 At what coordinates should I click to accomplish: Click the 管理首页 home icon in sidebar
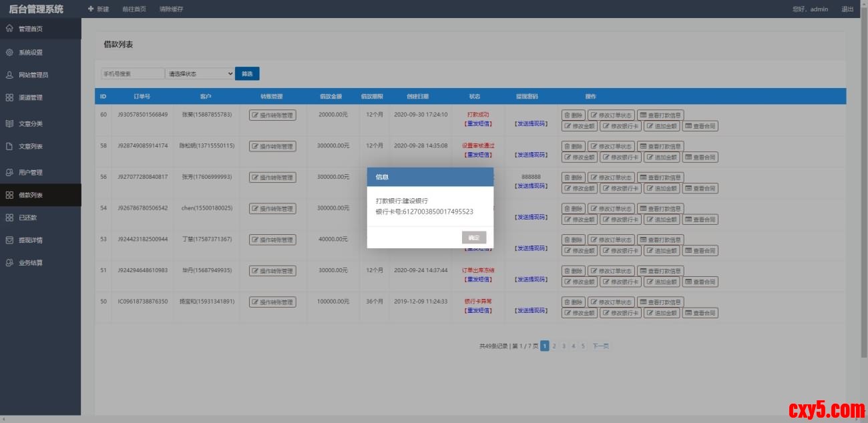point(9,29)
